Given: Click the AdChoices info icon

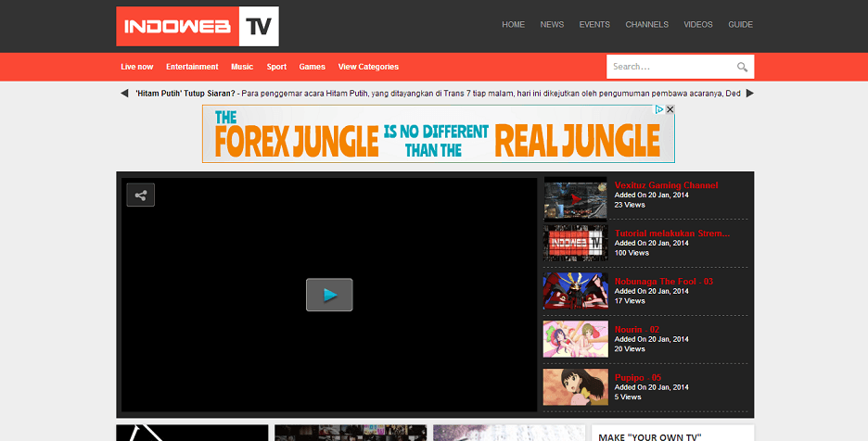Looking at the screenshot, I should point(659,109).
